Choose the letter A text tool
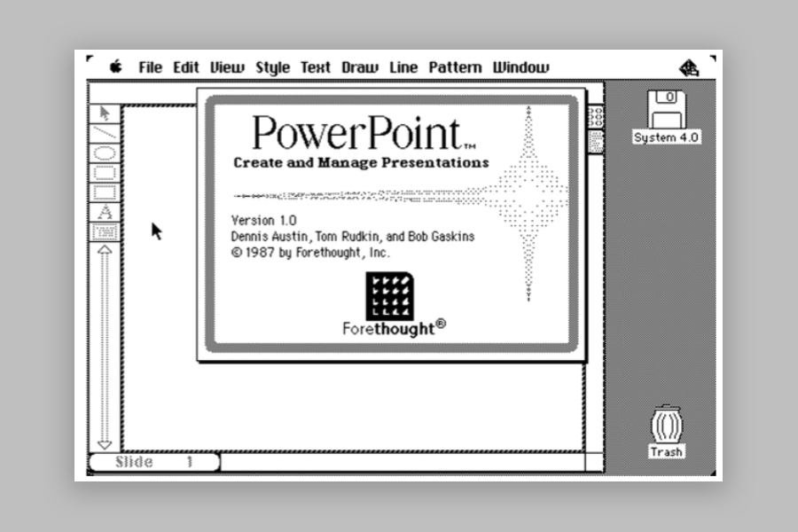The image size is (798, 532). [105, 212]
